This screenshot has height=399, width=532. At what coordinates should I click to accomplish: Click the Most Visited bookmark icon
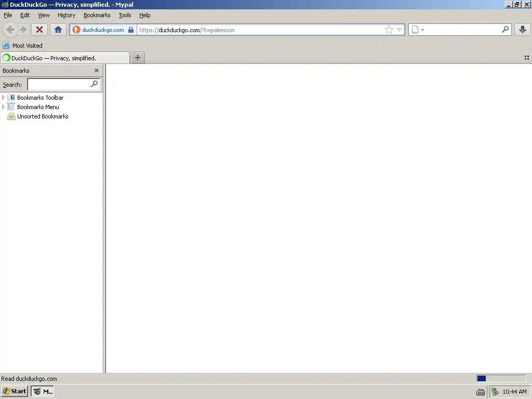click(x=6, y=46)
